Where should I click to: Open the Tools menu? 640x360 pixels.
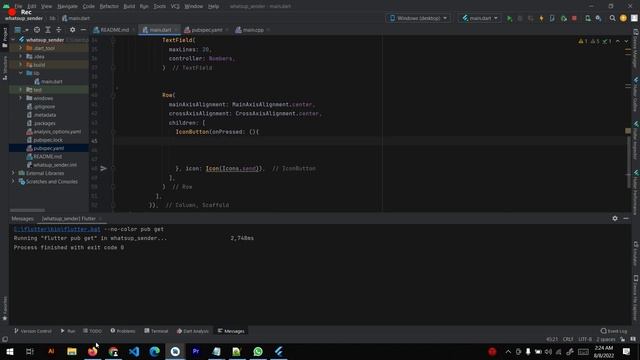pos(160,7)
